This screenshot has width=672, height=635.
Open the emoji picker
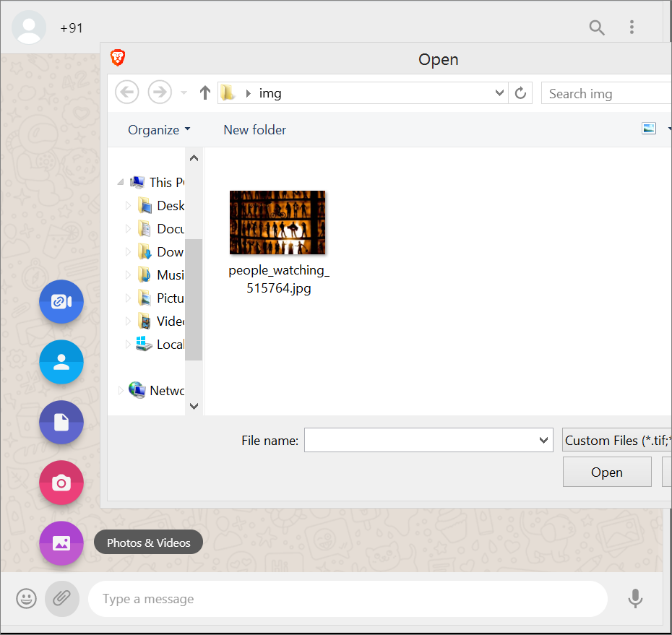click(27, 599)
